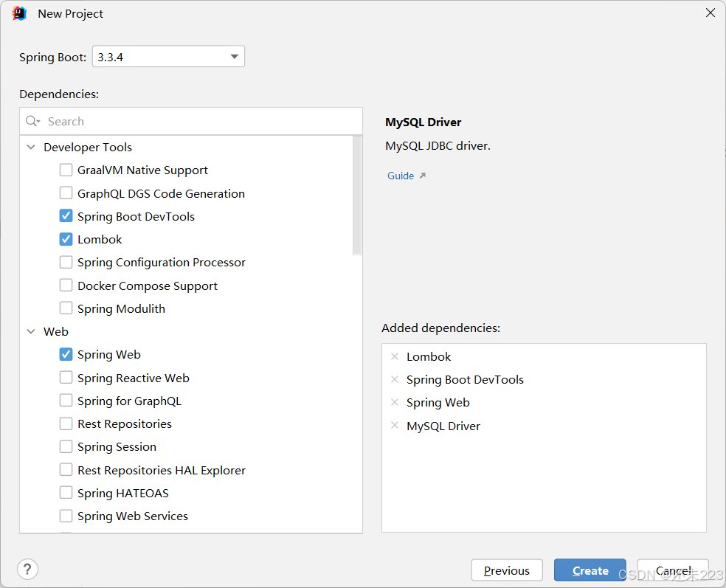Select Docker Compose Support in the list

(147, 286)
